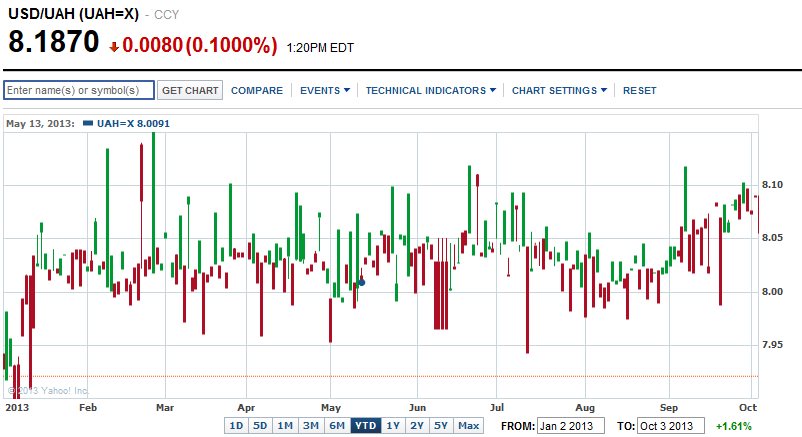802x437 pixels.
Task: Select the 5D time range
Action: [x=260, y=426]
